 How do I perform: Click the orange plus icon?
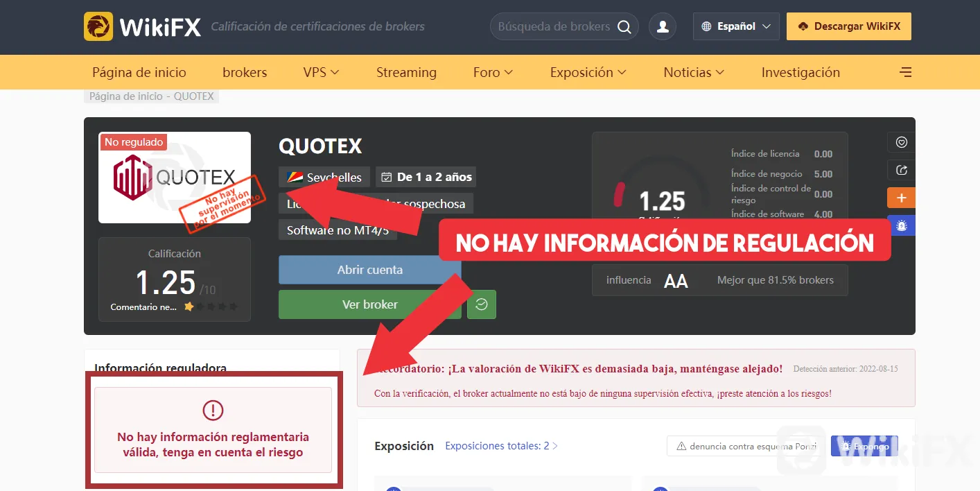tap(901, 198)
